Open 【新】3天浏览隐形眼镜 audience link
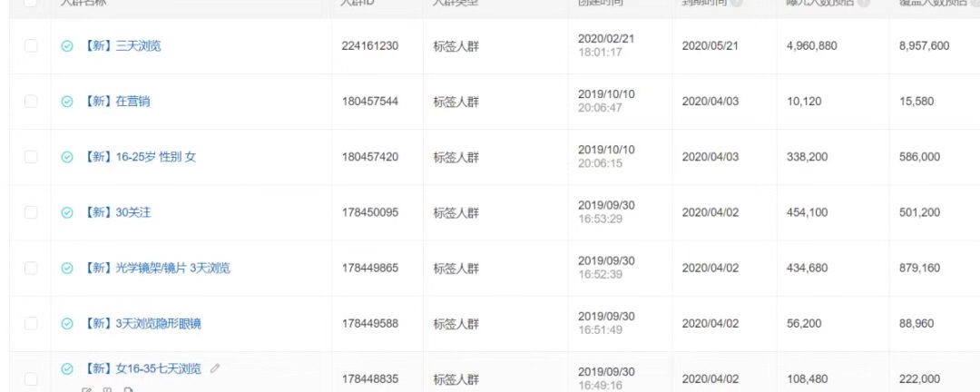The height and width of the screenshot is (392, 980). pyautogui.click(x=142, y=325)
